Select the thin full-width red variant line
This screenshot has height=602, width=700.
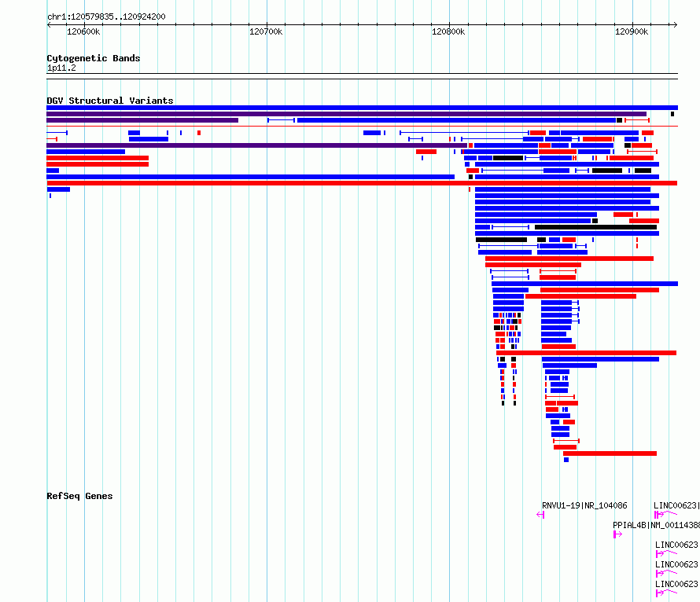362,127
